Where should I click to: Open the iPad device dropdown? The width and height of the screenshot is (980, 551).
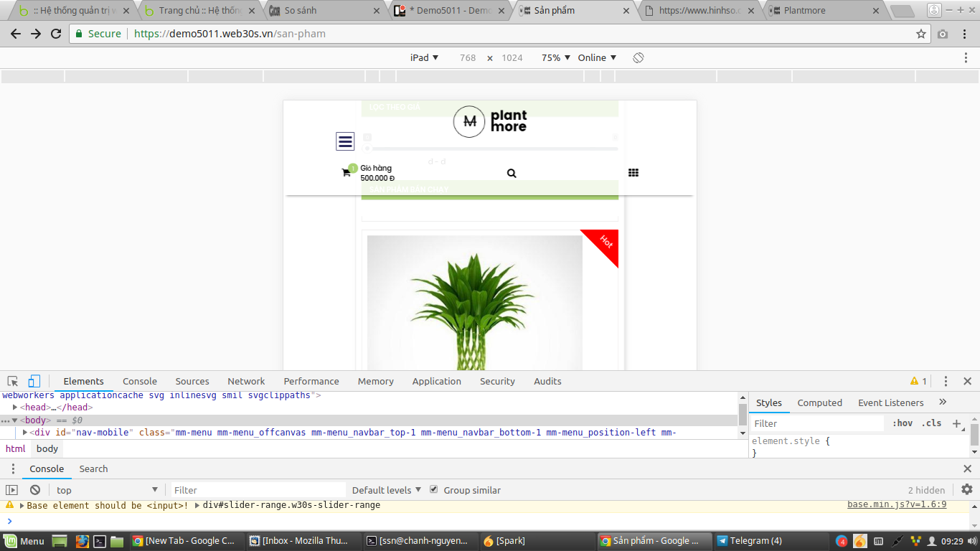[424, 57]
